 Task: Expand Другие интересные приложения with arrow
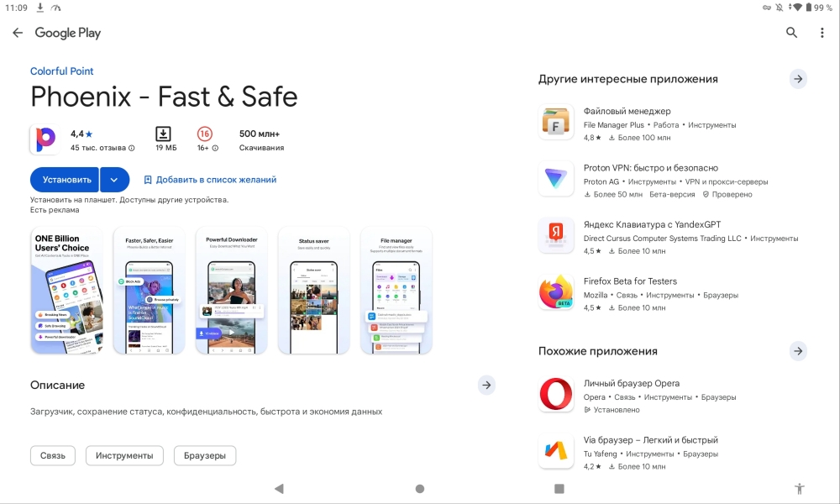[x=798, y=79]
